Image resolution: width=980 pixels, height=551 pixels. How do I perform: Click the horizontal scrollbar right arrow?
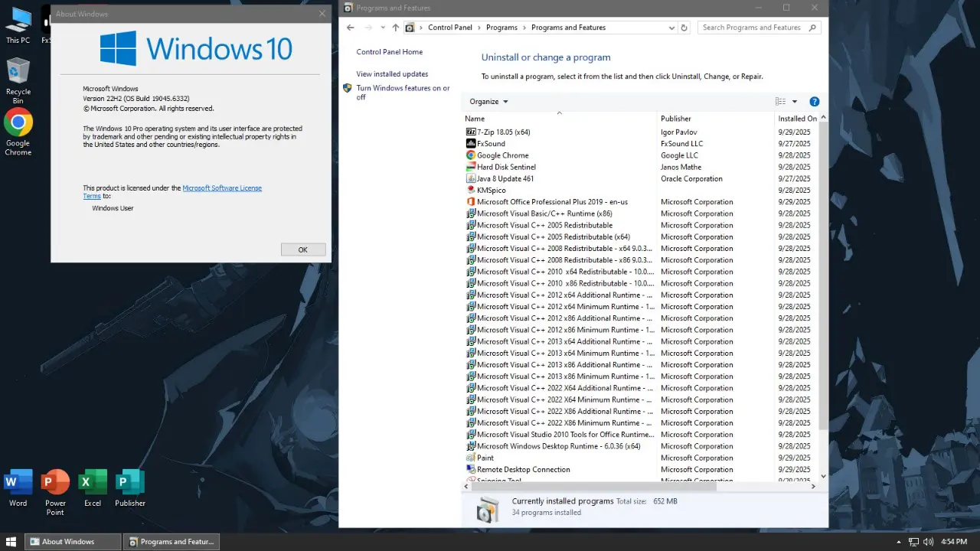pos(814,485)
